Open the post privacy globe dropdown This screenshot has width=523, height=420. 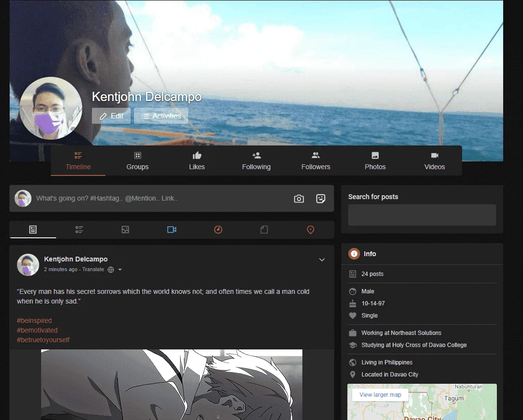pos(115,270)
